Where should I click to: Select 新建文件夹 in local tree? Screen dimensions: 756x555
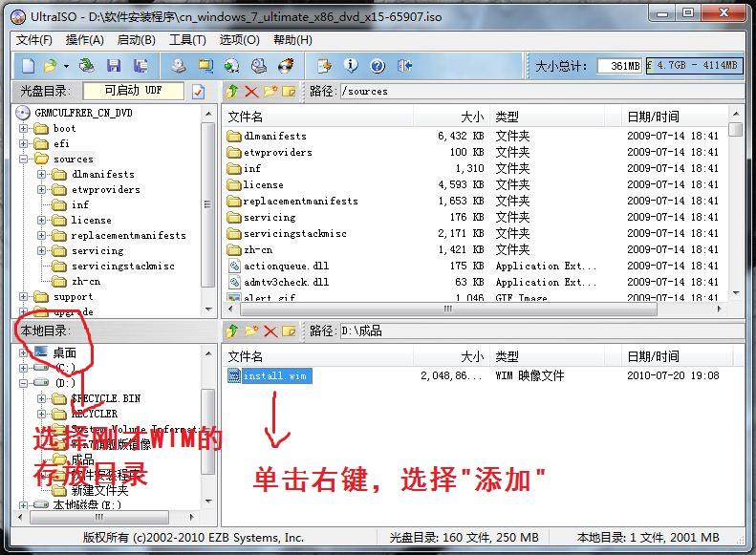pos(99,490)
